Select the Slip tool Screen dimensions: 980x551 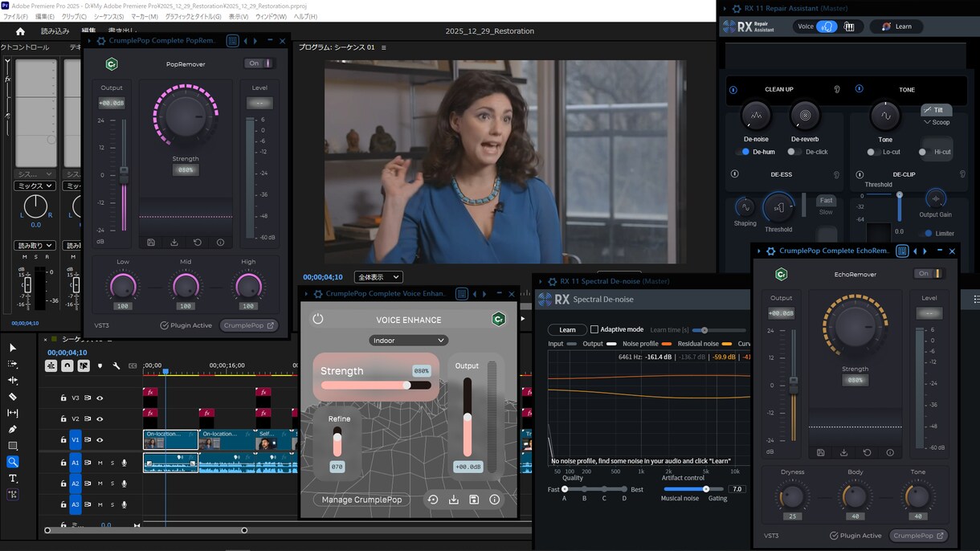click(x=13, y=413)
